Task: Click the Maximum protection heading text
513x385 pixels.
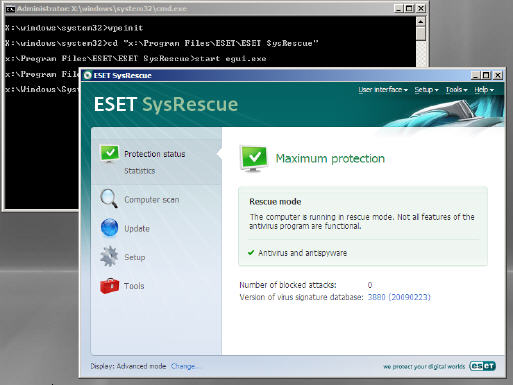Action: (x=330, y=159)
